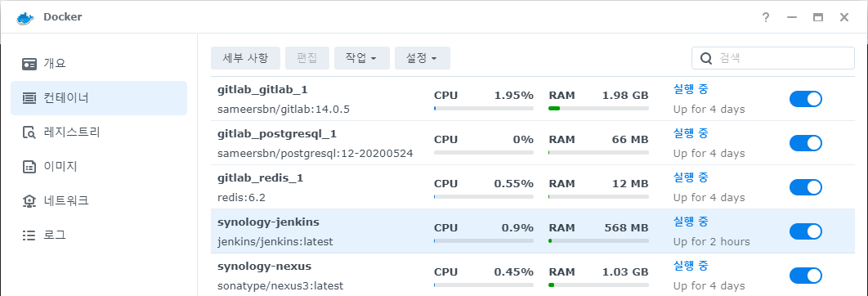Viewport: 868px width, 296px height.
Task: Click the 66 MB RAM value
Action: (x=630, y=140)
